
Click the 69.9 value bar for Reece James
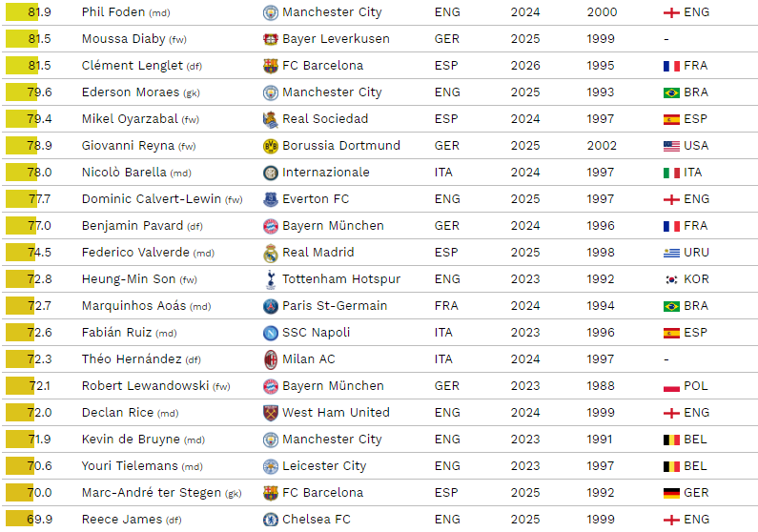(28, 520)
